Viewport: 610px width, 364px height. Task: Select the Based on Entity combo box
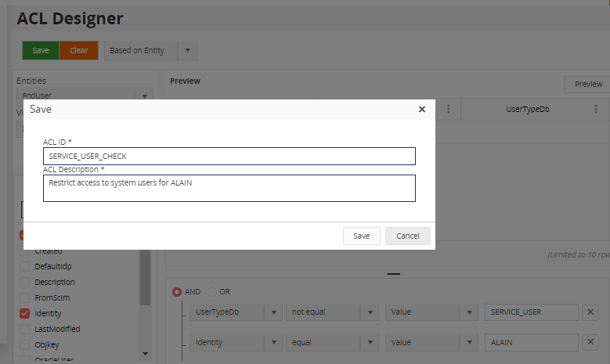pyautogui.click(x=150, y=51)
